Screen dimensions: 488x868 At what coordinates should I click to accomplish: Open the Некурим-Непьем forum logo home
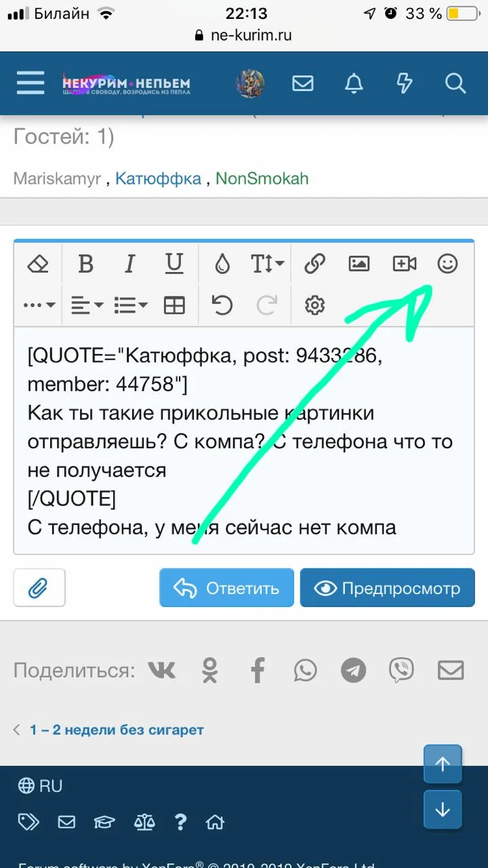pos(126,84)
